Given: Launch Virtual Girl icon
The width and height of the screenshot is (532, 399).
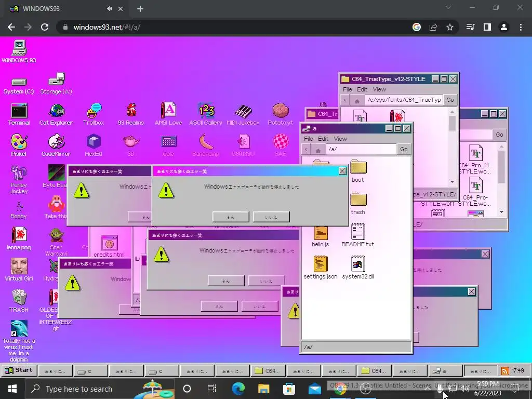Looking at the screenshot, I should [19, 270].
